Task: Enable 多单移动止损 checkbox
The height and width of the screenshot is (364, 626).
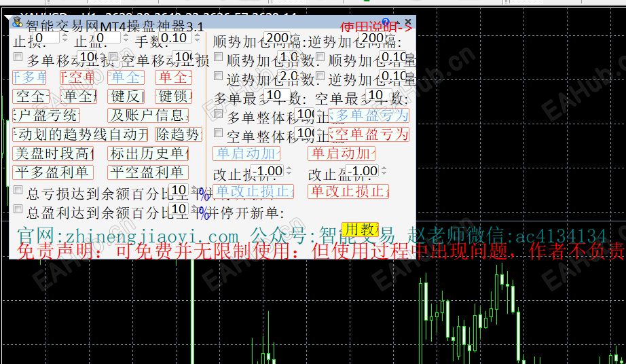Action: (x=18, y=56)
